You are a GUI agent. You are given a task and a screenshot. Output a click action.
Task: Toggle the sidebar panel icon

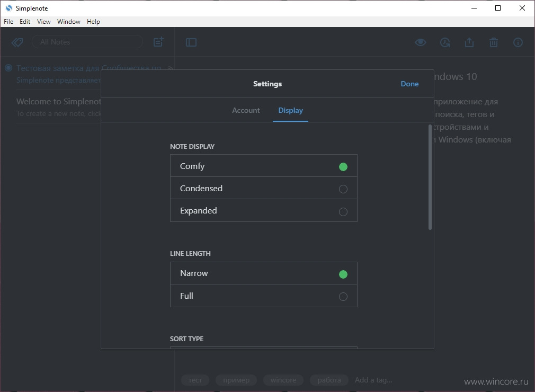click(x=191, y=42)
